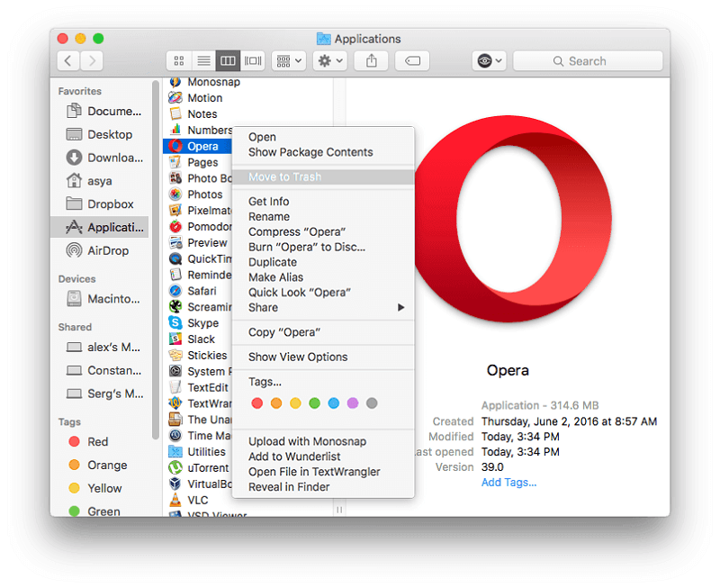Viewport: 720px width, 588px height.
Task: Choose Add to Wunderlist
Action: pyautogui.click(x=323, y=457)
